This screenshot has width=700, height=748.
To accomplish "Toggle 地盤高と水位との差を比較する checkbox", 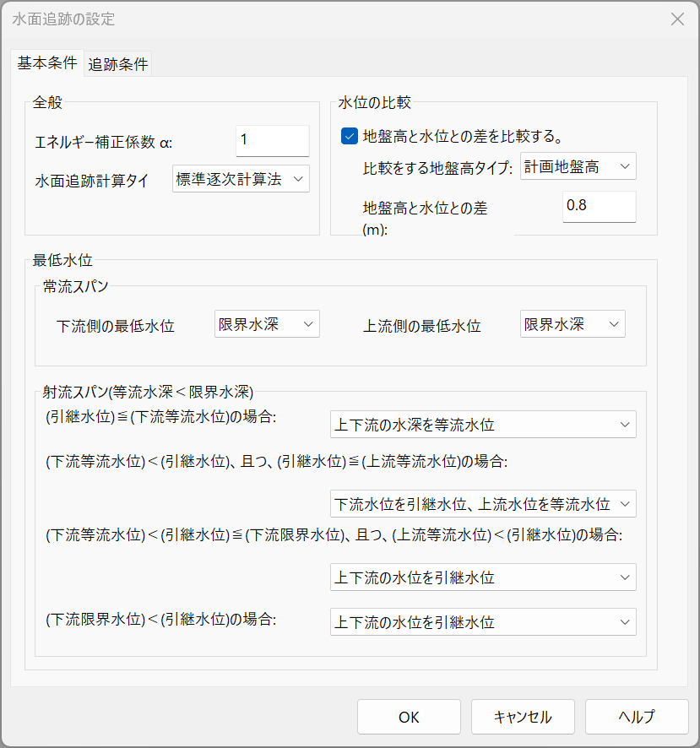I will (x=349, y=135).
